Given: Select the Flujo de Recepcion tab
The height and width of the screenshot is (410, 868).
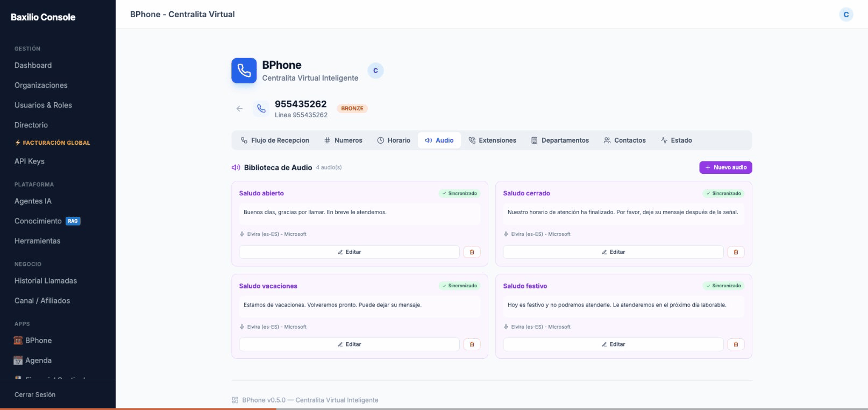Looking at the screenshot, I should click(275, 140).
